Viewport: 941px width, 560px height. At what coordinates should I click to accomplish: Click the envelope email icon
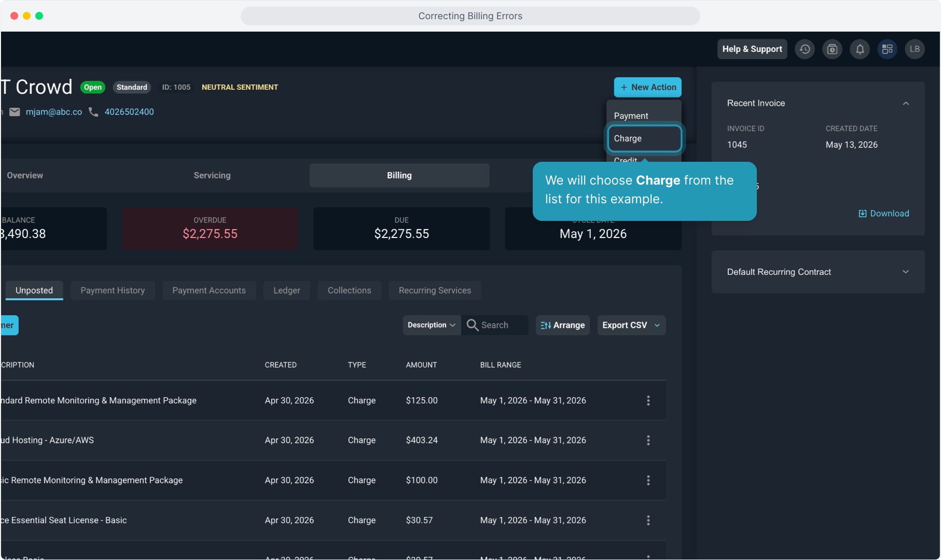coord(15,112)
